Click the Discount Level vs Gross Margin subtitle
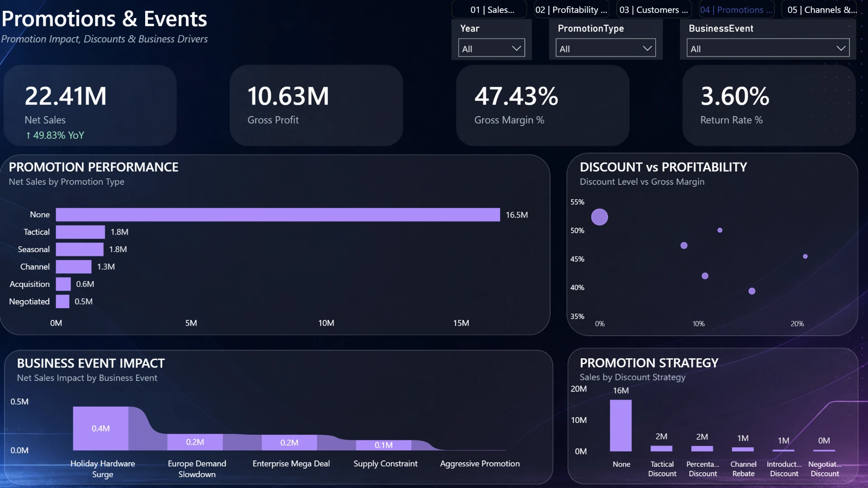Screen dimensions: 868x488 [642, 182]
